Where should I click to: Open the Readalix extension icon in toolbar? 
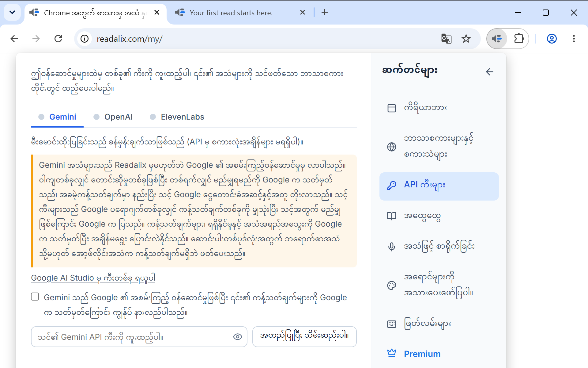pyautogui.click(x=497, y=39)
